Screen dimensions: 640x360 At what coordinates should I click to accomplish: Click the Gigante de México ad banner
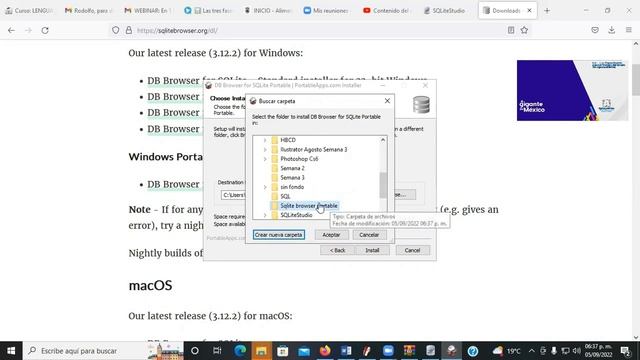[x=572, y=90]
